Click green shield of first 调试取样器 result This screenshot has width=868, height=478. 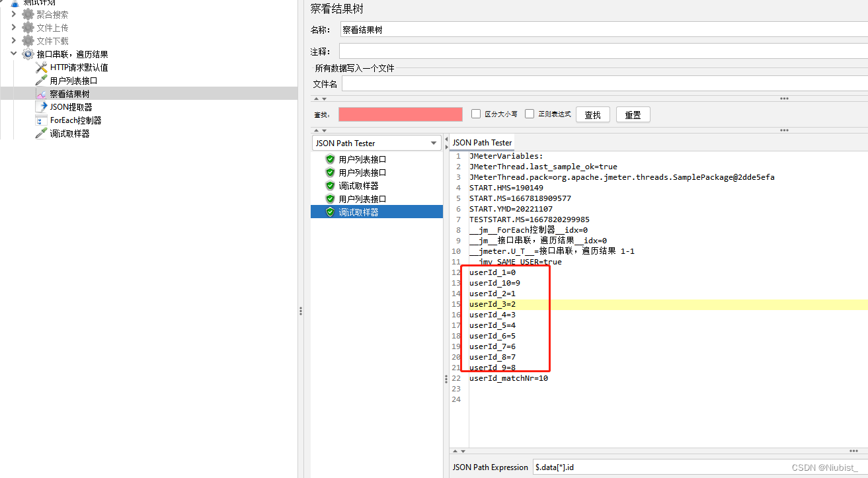(330, 186)
